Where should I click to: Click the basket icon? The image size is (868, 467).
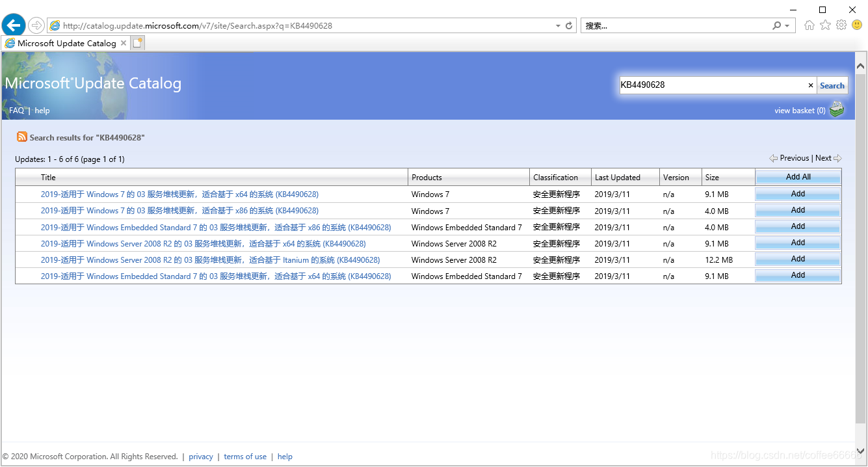[x=837, y=109]
